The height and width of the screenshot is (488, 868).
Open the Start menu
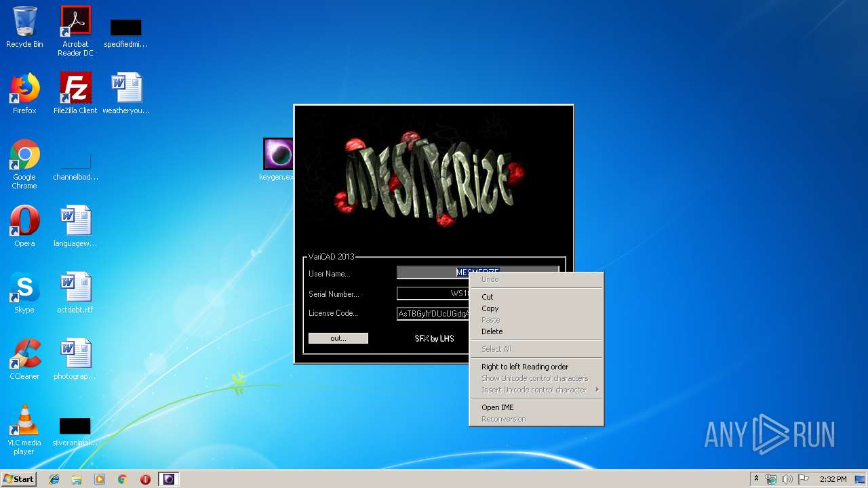(18, 479)
